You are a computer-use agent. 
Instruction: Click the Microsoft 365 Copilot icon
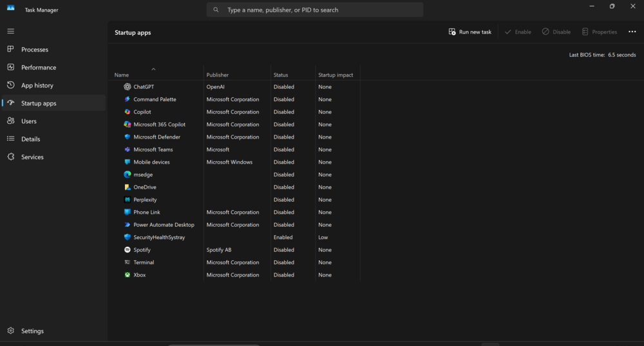(x=128, y=124)
